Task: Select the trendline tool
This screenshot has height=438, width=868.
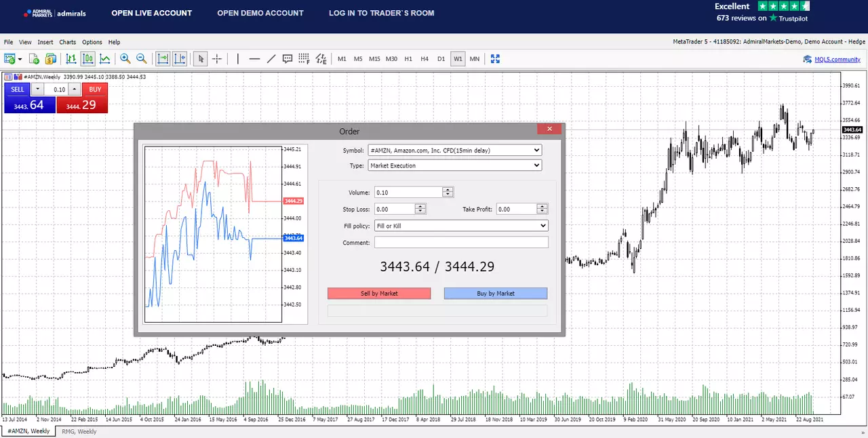Action: click(271, 59)
